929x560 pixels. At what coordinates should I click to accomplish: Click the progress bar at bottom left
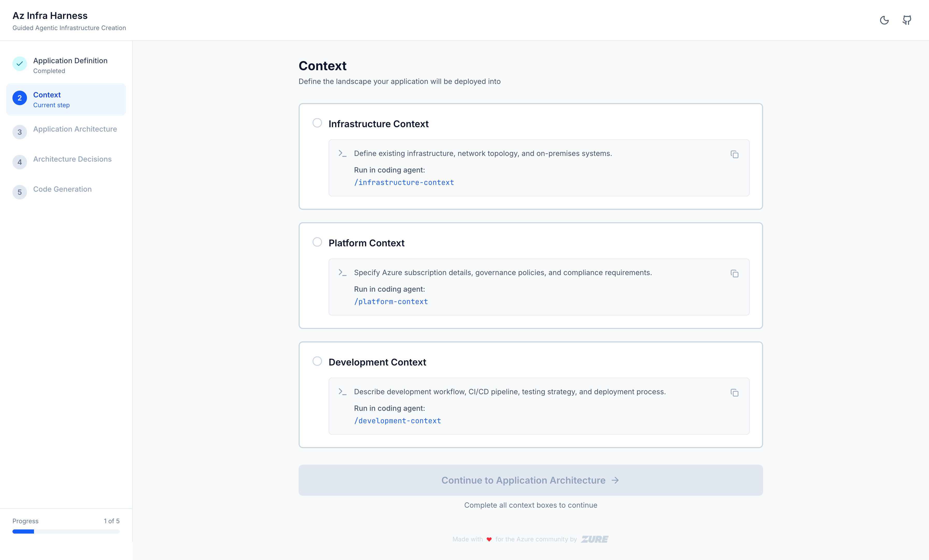(x=66, y=532)
